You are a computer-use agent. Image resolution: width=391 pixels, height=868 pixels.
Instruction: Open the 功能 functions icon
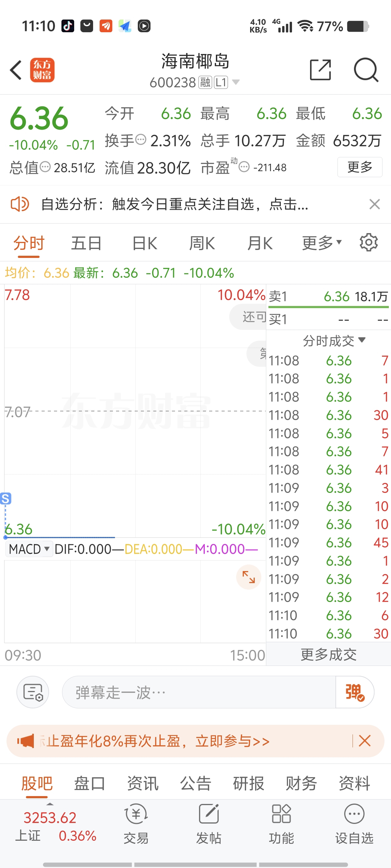click(281, 824)
